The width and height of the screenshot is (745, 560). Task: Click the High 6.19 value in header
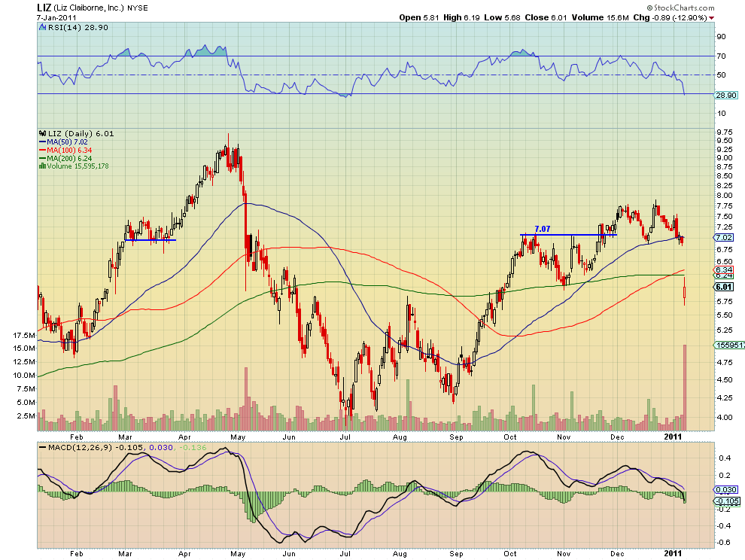pos(462,17)
